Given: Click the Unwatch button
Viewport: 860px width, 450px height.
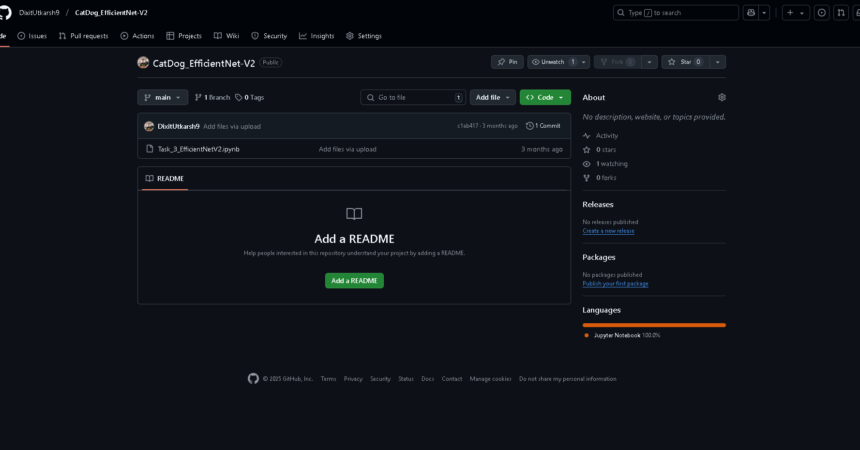Looking at the screenshot, I should click(553, 62).
